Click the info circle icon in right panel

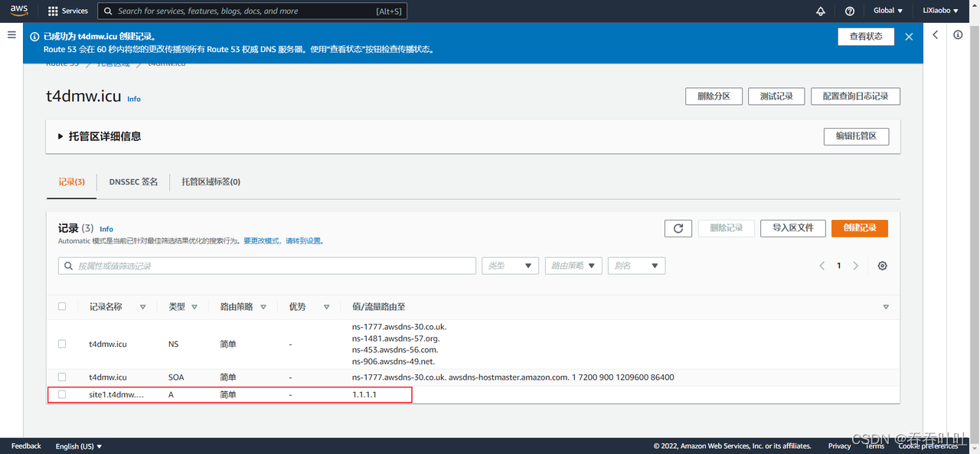958,35
